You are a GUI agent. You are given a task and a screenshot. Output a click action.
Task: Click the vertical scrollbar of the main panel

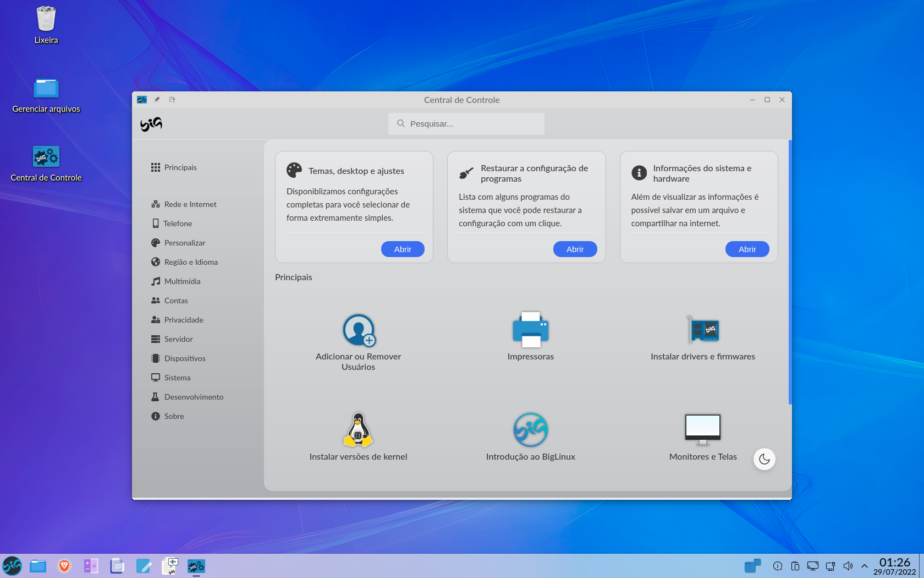790,272
